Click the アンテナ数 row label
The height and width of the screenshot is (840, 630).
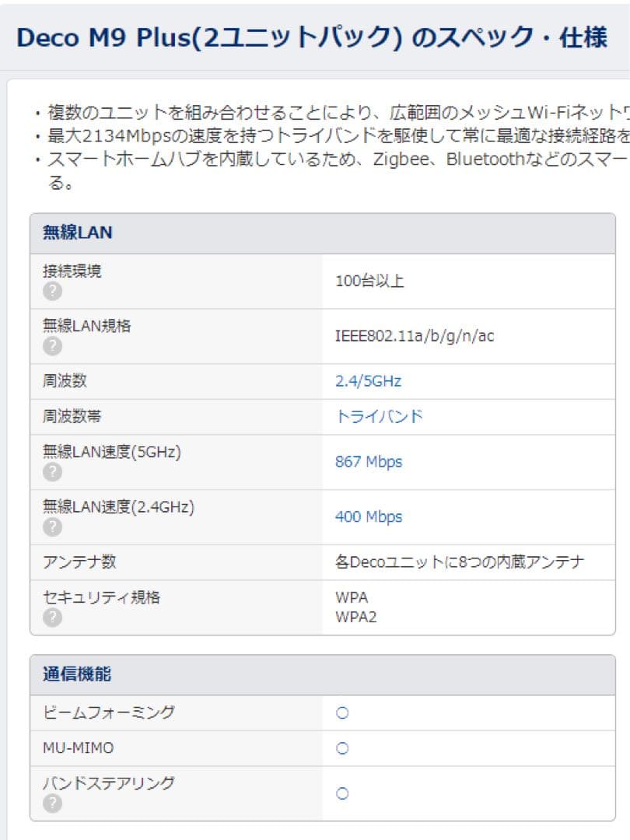coord(79,562)
